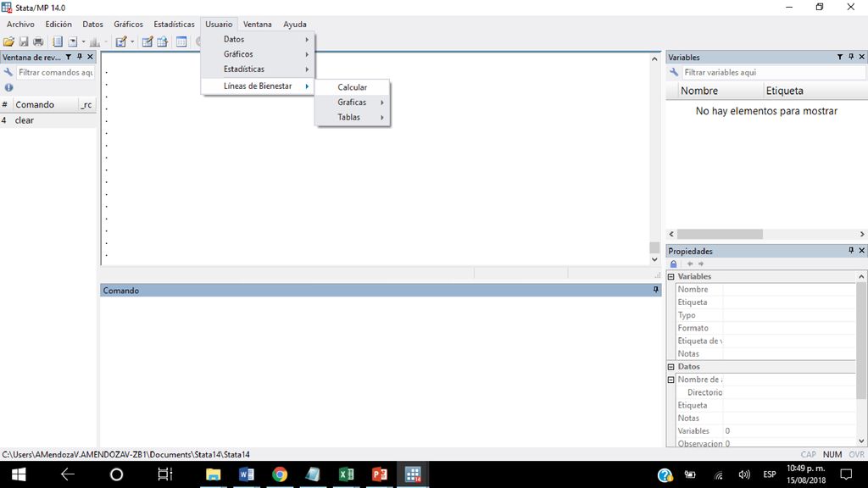Open the Datos menu in menu bar
Screen dimensions: 868x488
coord(93,25)
